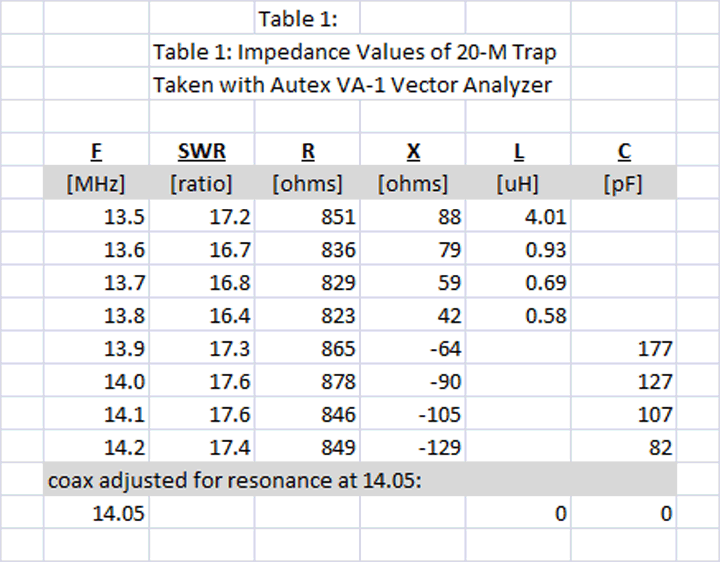Image resolution: width=720 pixels, height=562 pixels.
Task: Click the [MHz] unit cell
Action: 96,184
